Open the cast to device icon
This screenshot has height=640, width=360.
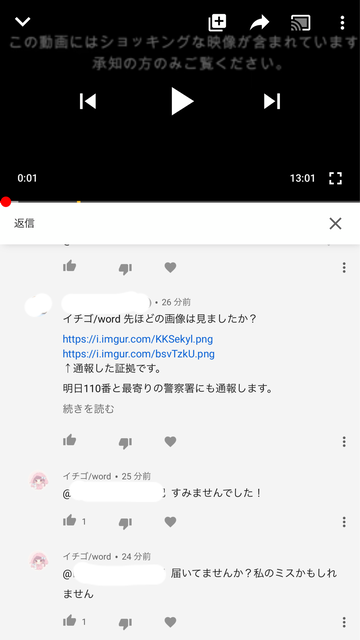point(300,23)
